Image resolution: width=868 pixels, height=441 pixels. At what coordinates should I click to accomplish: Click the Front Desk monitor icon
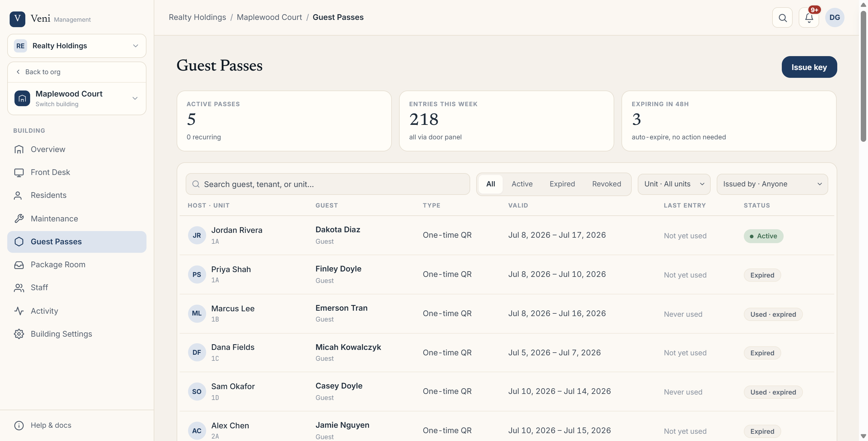pyautogui.click(x=19, y=173)
